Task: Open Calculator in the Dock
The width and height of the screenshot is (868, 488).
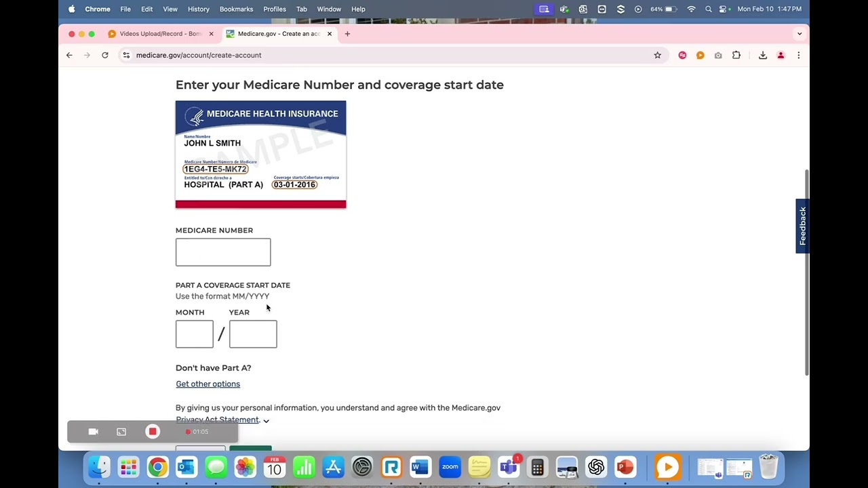Action: [x=538, y=467]
